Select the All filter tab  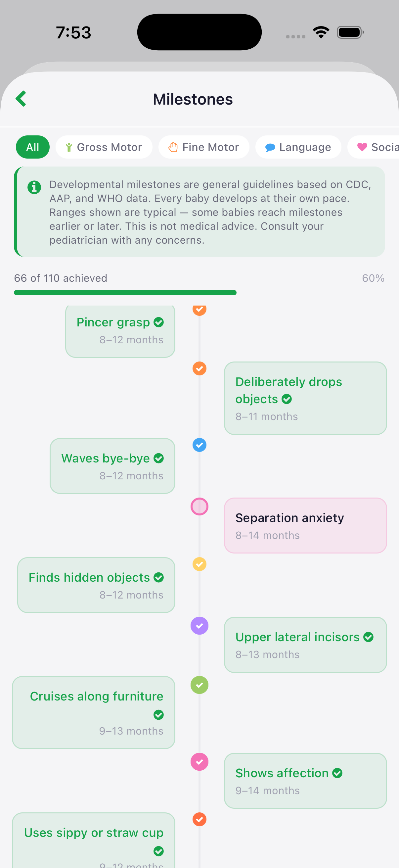point(33,147)
